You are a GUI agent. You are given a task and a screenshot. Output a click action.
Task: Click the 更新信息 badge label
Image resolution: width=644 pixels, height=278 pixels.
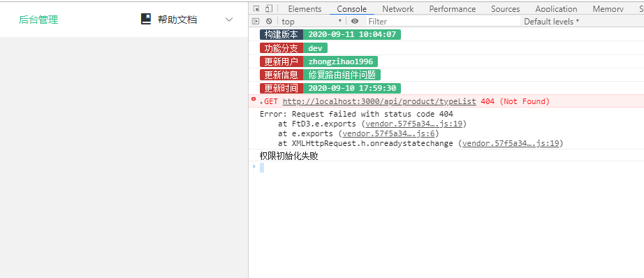(x=281, y=75)
